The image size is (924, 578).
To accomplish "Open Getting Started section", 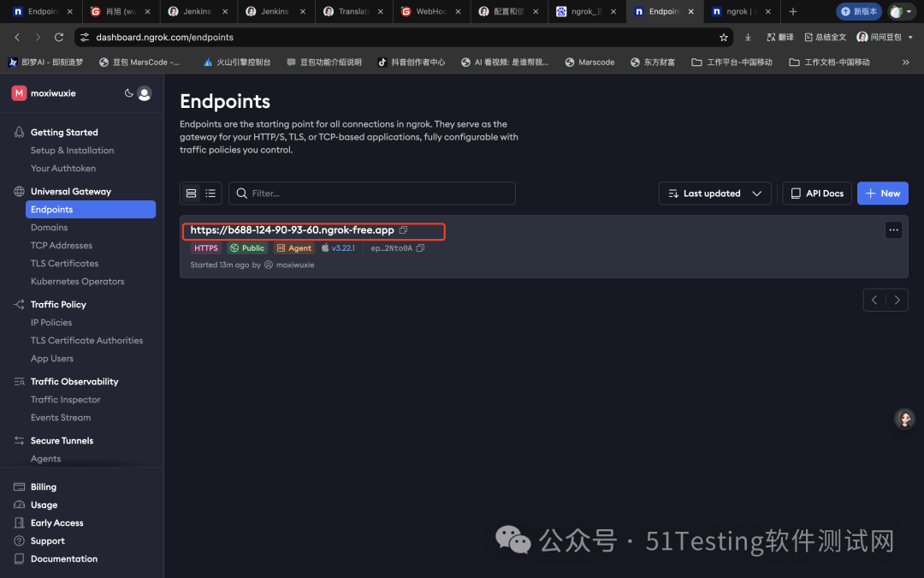I will point(64,132).
